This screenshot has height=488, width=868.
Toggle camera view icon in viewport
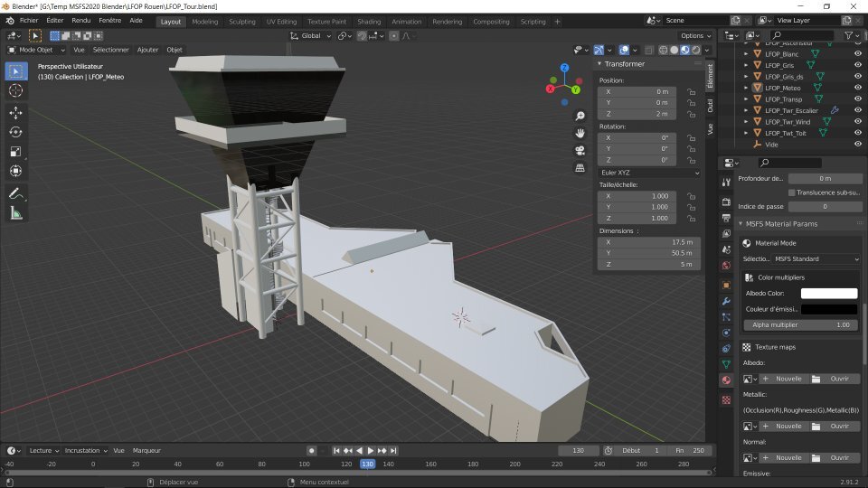point(580,150)
